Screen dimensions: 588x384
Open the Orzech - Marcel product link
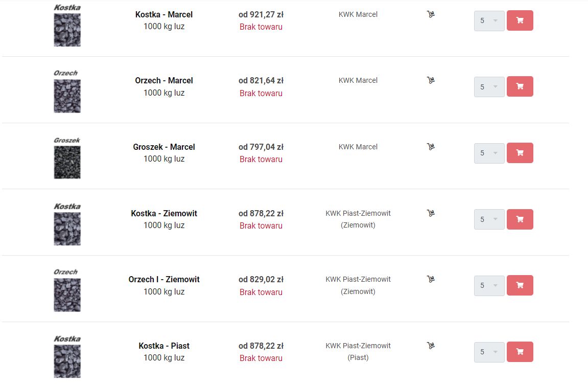coord(164,80)
